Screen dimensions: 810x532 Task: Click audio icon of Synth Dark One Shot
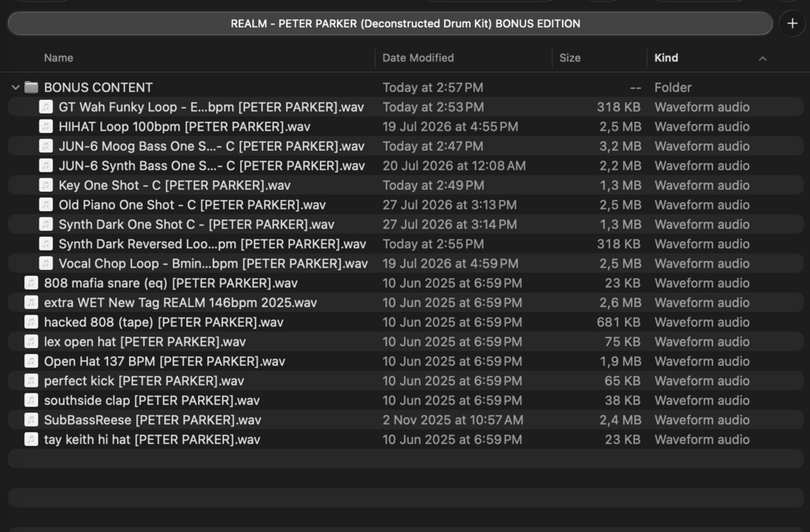click(46, 224)
